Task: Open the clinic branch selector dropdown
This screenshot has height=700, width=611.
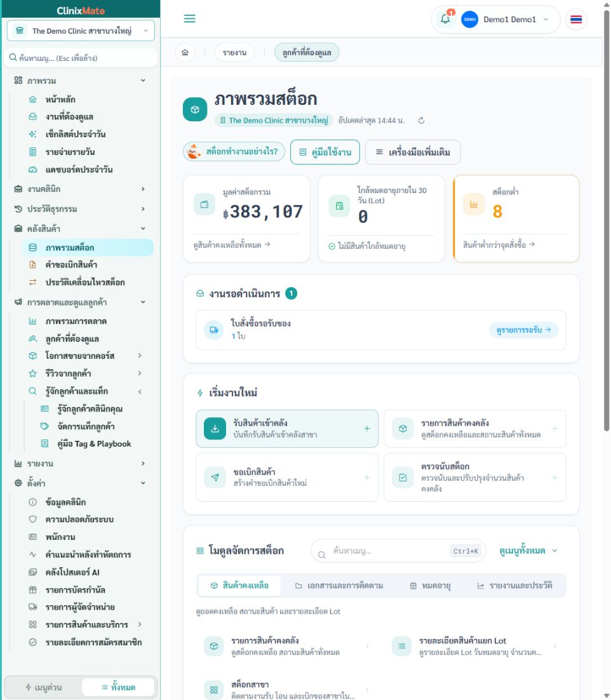Action: point(81,30)
